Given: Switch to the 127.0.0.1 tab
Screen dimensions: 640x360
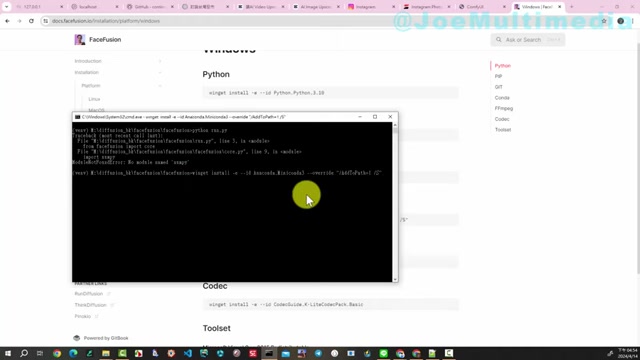Looking at the screenshot, I should click(x=39, y=7).
